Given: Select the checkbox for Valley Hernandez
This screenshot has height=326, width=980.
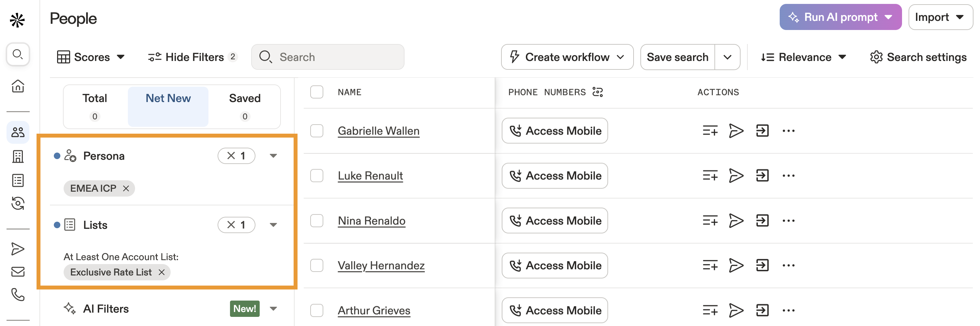Looking at the screenshot, I should (316, 266).
